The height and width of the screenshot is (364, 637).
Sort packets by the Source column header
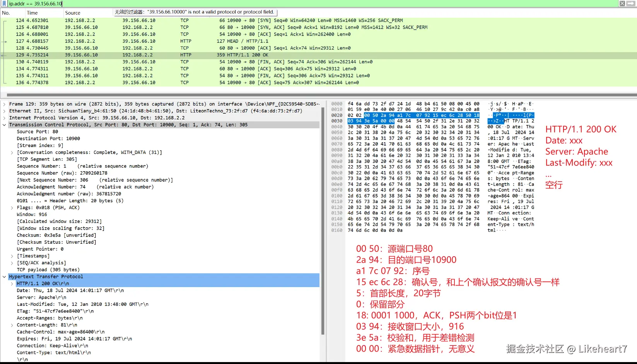73,13
